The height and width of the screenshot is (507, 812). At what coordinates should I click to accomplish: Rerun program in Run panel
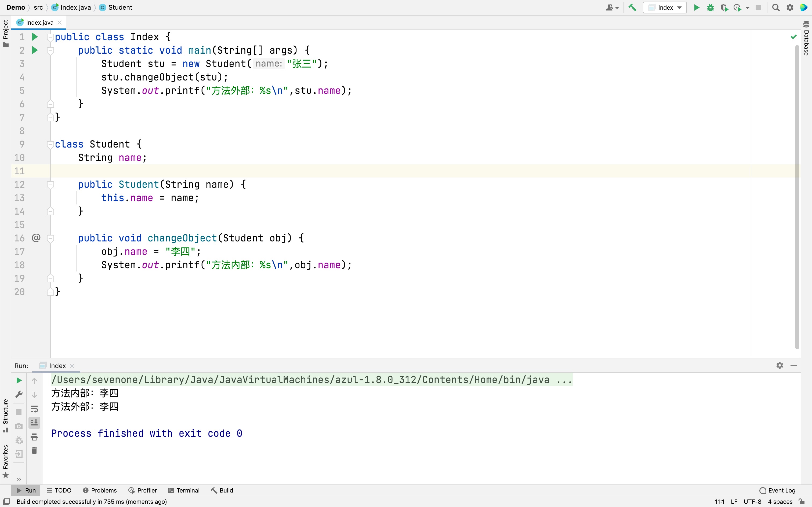[19, 380]
